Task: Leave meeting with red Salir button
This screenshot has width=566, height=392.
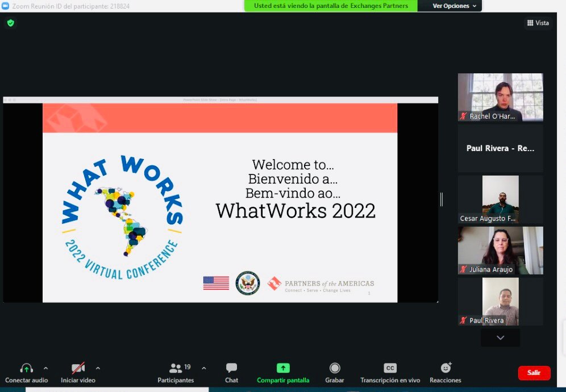Action: click(534, 373)
